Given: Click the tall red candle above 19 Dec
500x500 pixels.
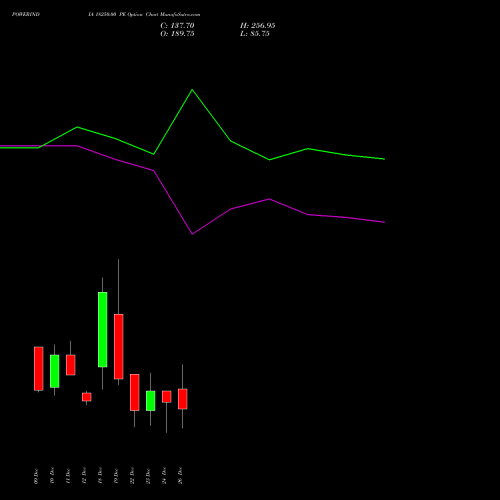Looking at the screenshot, I should [119, 347].
